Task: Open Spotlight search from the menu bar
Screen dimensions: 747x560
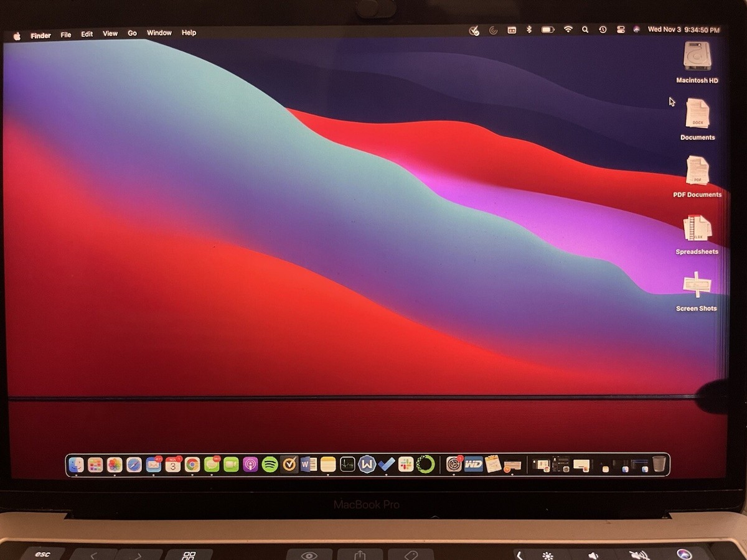Action: [585, 29]
